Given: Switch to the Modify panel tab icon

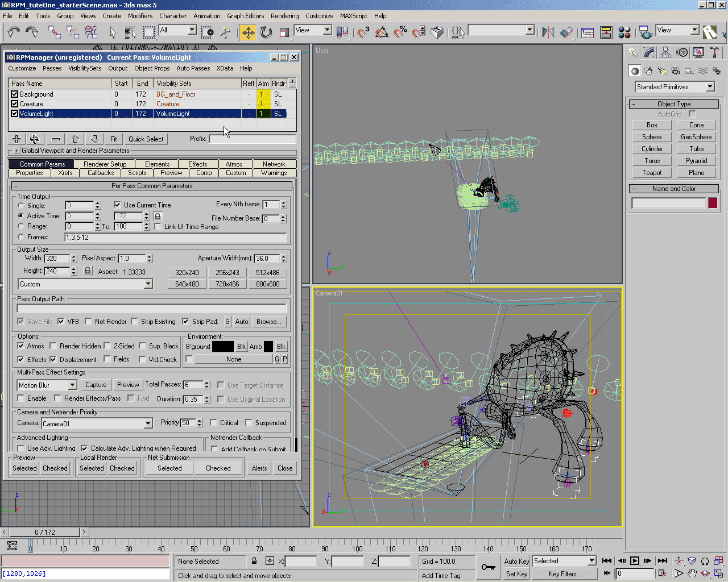Looking at the screenshot, I should click(x=649, y=53).
